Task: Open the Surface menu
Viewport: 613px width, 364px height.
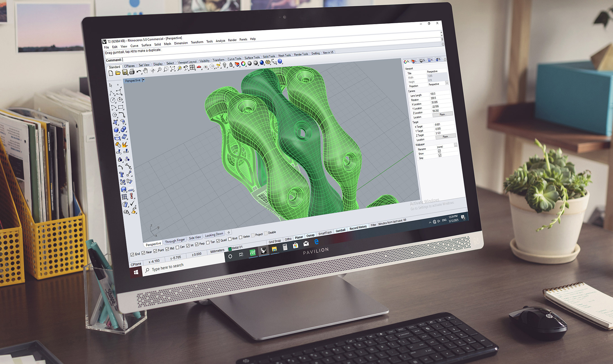Action: tap(146, 45)
